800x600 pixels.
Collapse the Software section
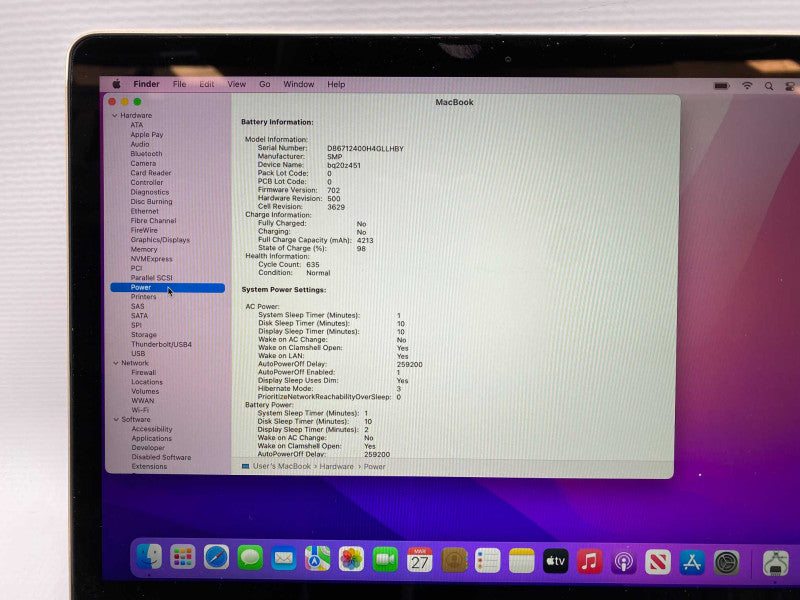116,420
